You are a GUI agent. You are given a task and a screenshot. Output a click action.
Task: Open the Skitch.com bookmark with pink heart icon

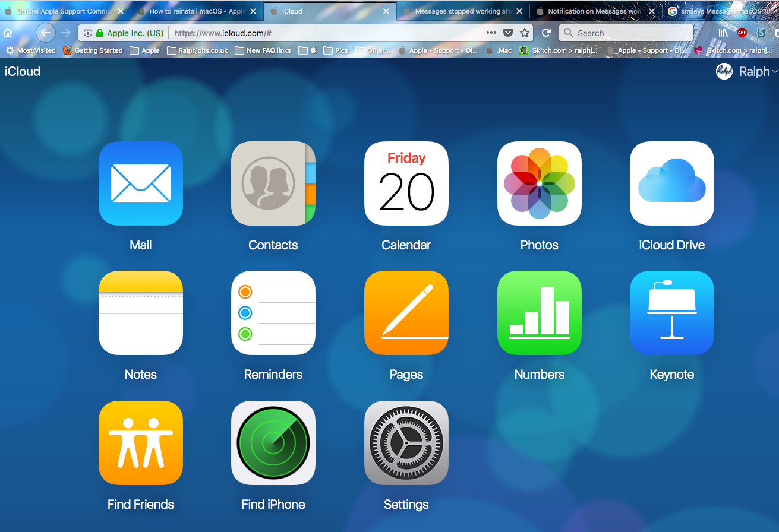click(x=733, y=50)
